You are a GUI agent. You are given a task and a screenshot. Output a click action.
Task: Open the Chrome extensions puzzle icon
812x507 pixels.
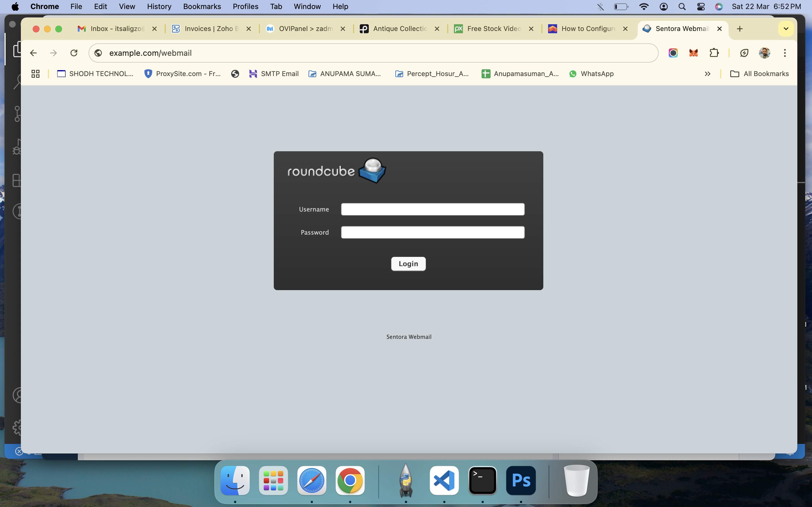point(714,53)
